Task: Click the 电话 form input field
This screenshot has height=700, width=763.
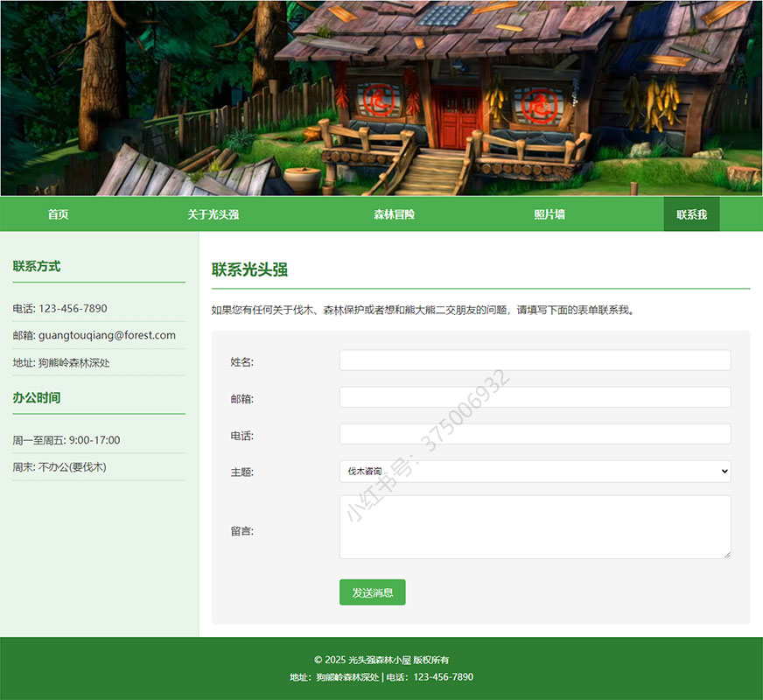Action: [535, 434]
